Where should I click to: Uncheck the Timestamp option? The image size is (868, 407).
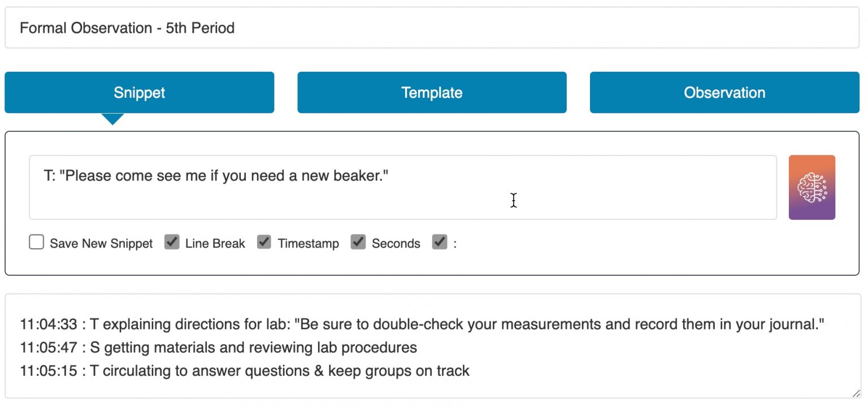tap(264, 242)
